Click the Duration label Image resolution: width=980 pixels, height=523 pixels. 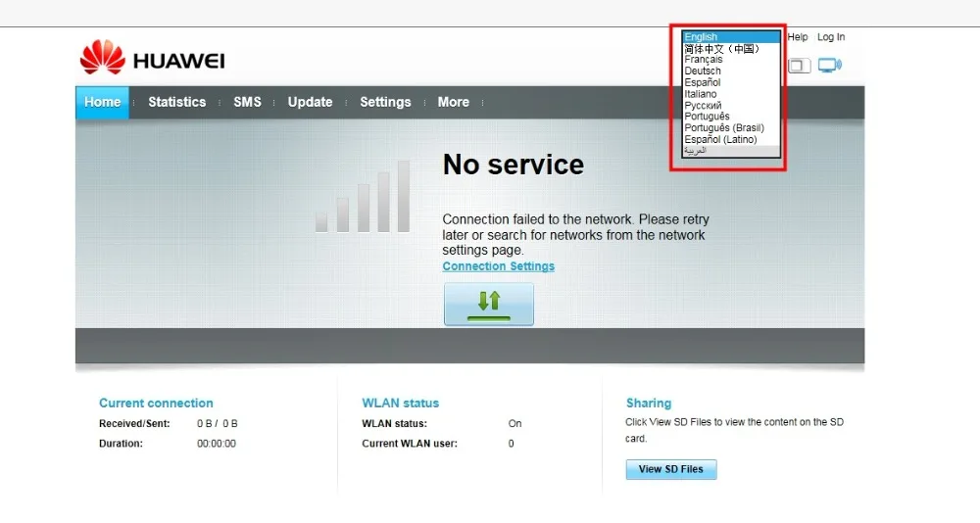pyautogui.click(x=121, y=444)
